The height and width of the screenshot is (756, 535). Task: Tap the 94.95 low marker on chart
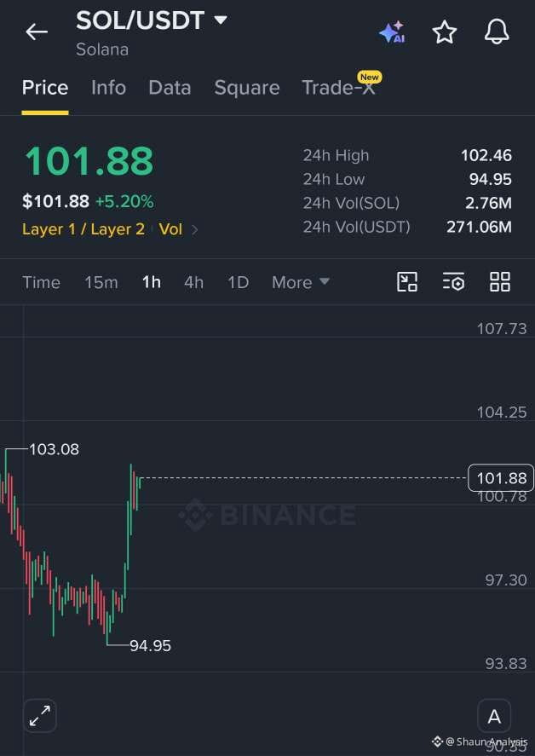(x=151, y=645)
